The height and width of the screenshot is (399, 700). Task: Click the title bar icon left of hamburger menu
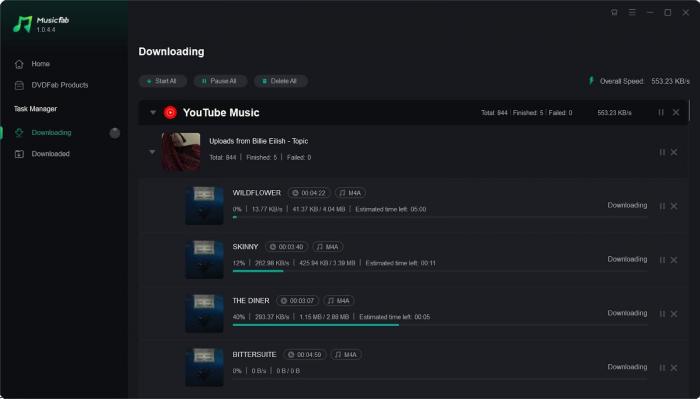pyautogui.click(x=614, y=12)
